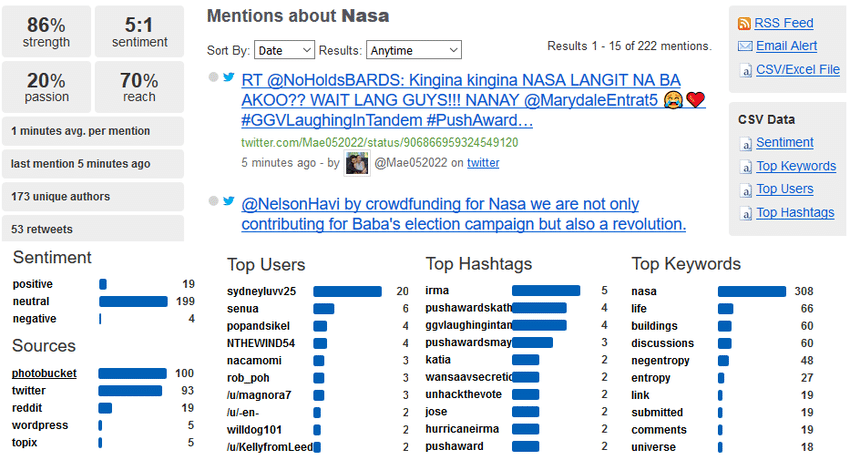Toggle the grey circle beside first mention
The width and height of the screenshot is (850, 460).
point(214,77)
